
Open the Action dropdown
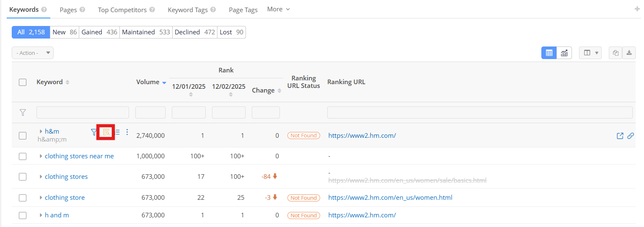point(33,53)
